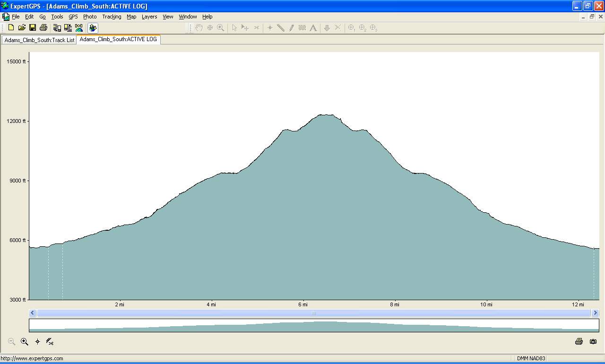Open the Layers menu
605x364 pixels.
(149, 17)
